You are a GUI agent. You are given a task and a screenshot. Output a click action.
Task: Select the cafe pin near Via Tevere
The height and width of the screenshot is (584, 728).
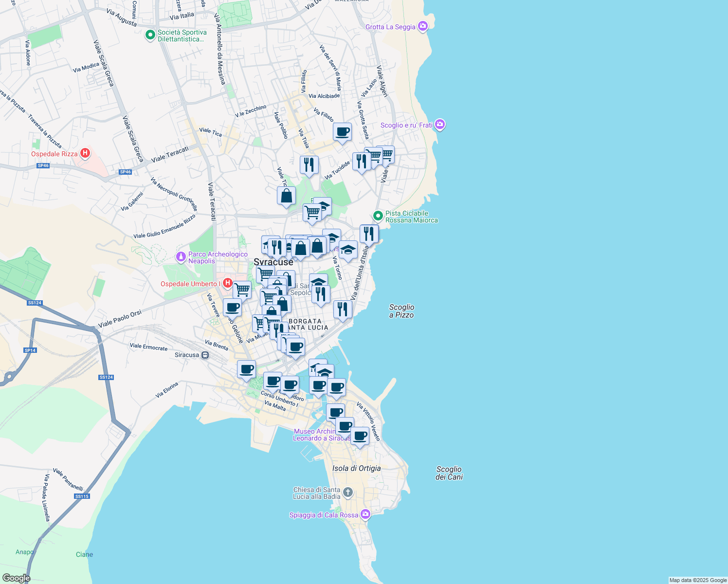[233, 308]
